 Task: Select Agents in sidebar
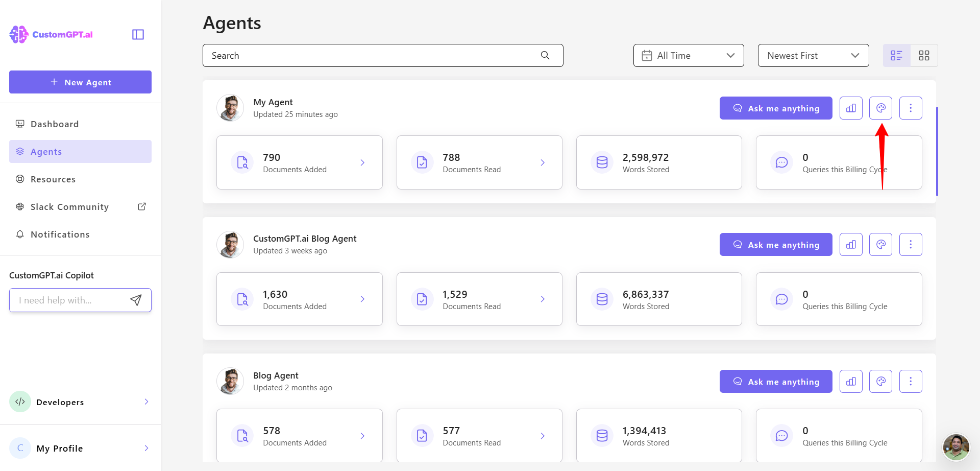(80, 152)
